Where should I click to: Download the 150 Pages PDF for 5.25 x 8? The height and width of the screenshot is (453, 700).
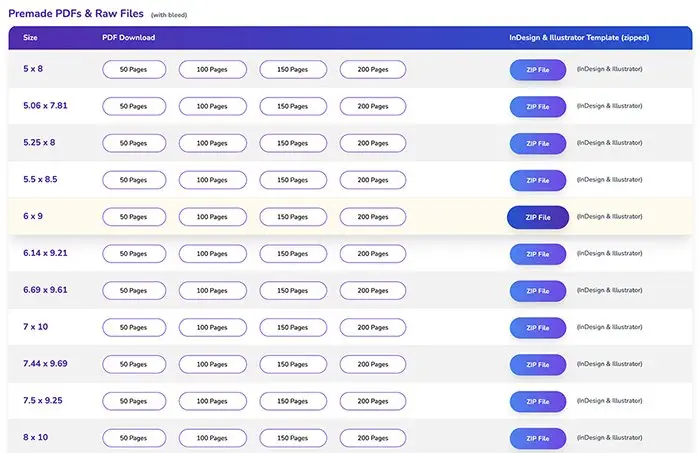(x=293, y=143)
